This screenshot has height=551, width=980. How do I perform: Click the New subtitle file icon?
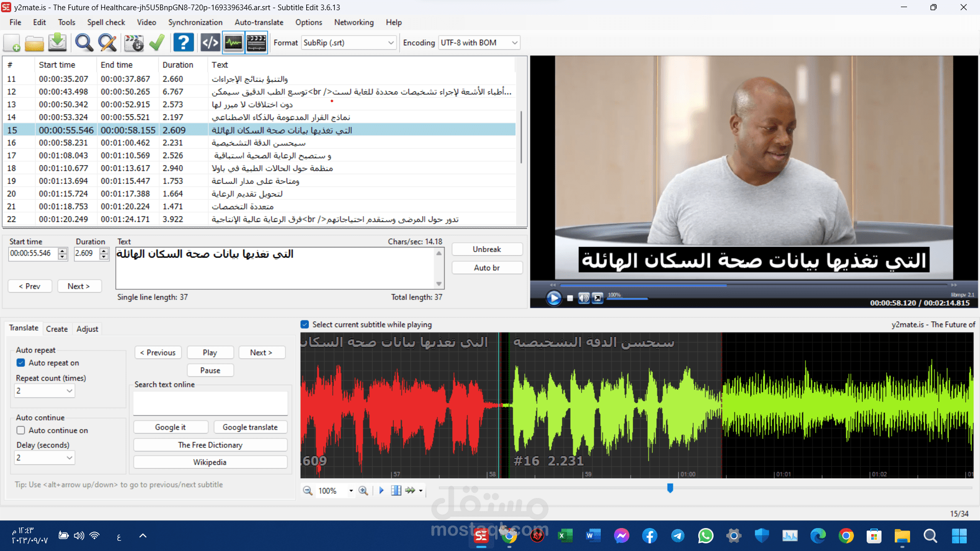point(12,43)
